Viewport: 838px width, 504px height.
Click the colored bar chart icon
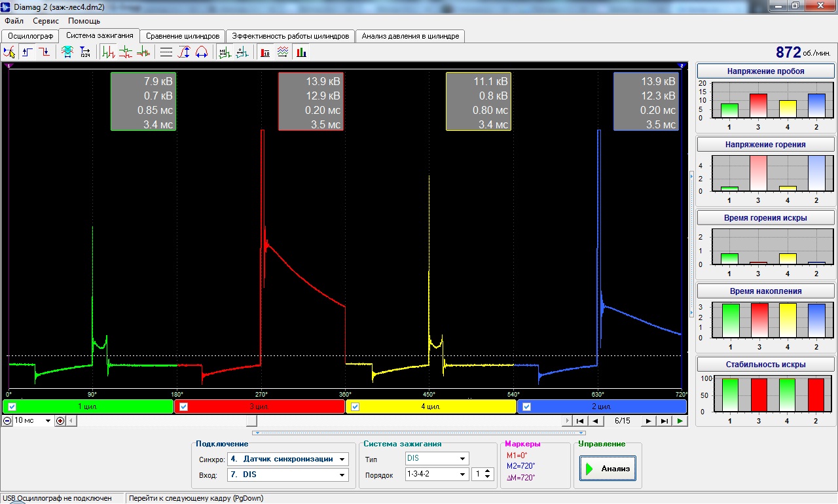301,52
